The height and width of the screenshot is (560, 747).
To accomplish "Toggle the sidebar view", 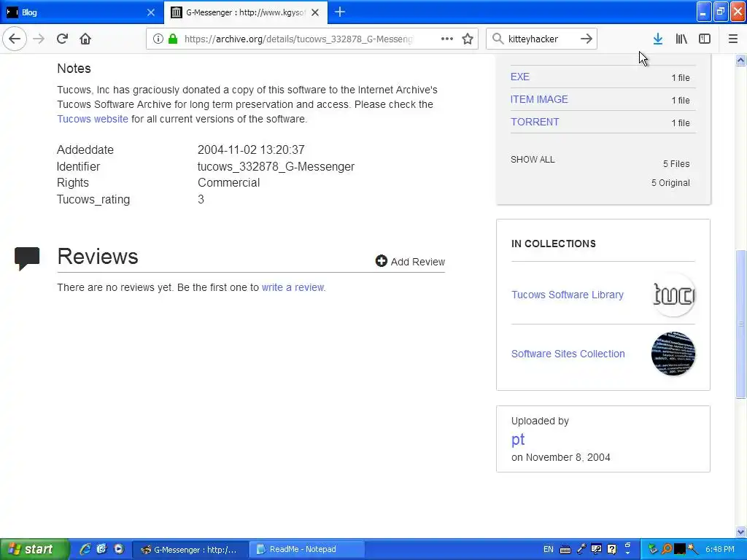I will [x=705, y=39].
